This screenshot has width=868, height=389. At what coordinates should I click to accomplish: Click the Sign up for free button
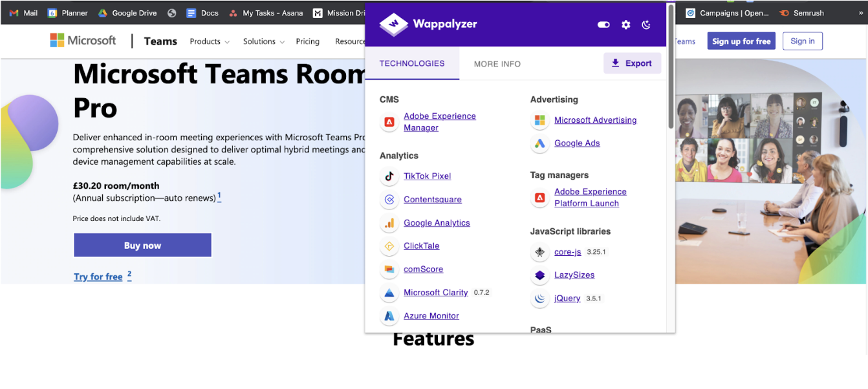[x=741, y=41]
